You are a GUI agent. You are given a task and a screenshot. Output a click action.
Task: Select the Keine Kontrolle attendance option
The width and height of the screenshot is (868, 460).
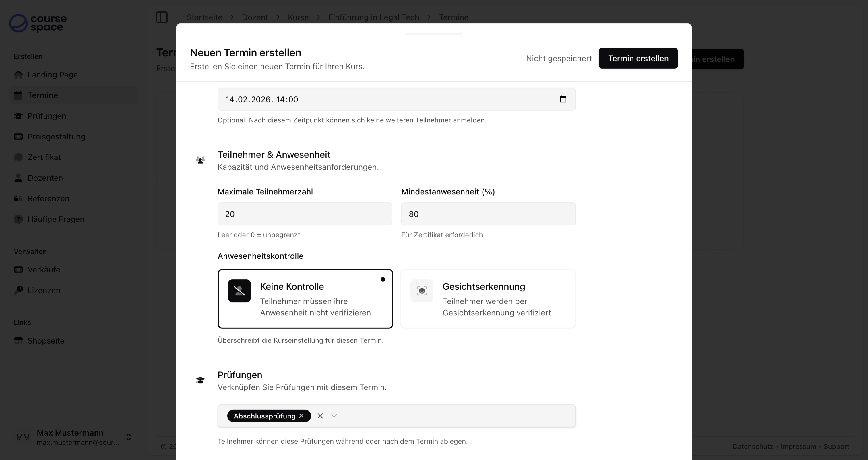click(x=305, y=299)
